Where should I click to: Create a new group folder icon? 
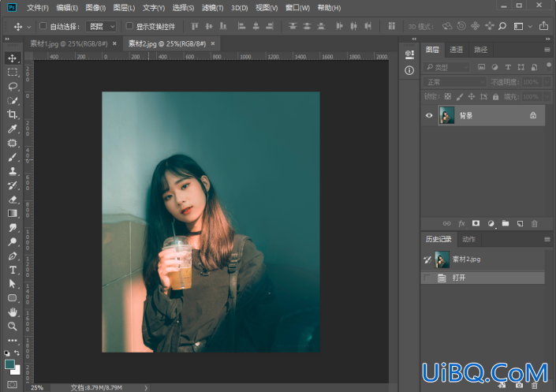click(x=506, y=223)
